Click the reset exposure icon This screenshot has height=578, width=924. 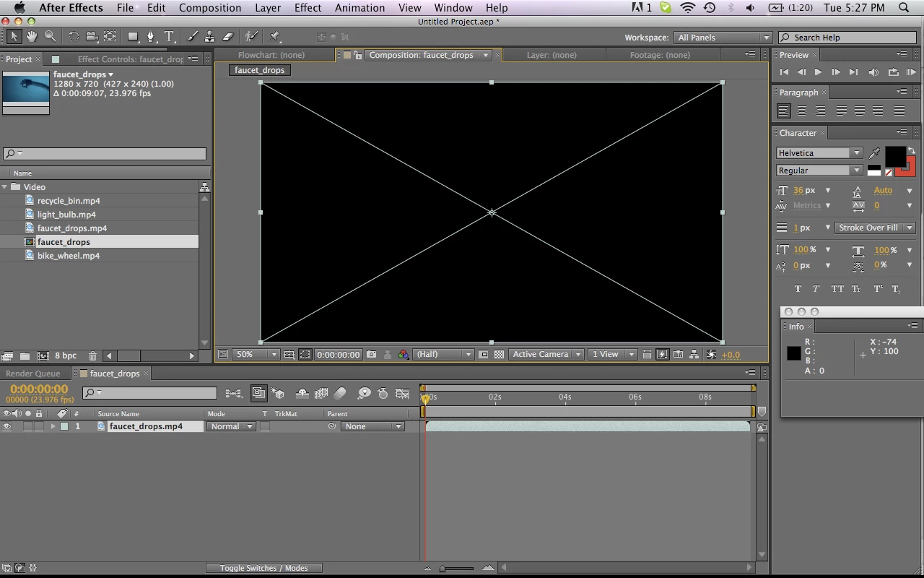click(711, 355)
